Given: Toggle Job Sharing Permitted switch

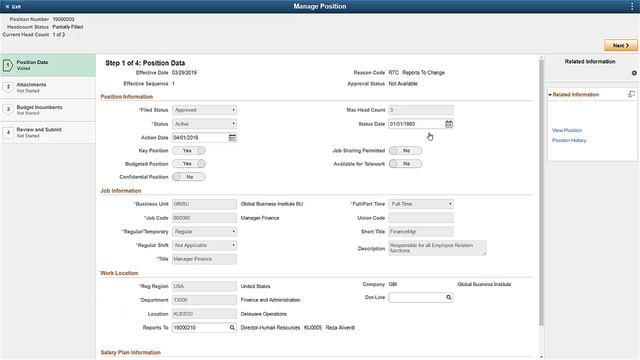Looking at the screenshot, I should pos(405,151).
